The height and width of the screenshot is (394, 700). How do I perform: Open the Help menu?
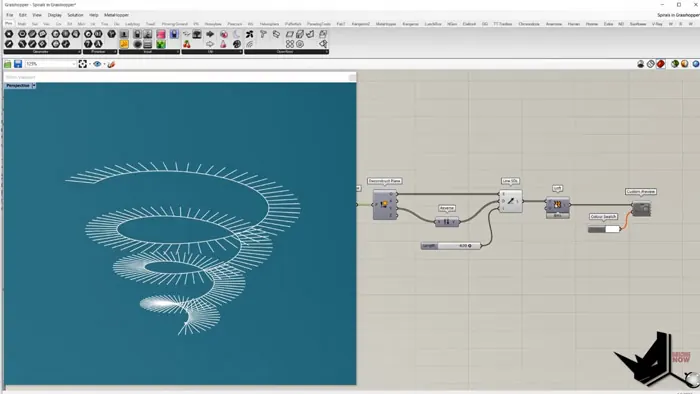coord(94,15)
